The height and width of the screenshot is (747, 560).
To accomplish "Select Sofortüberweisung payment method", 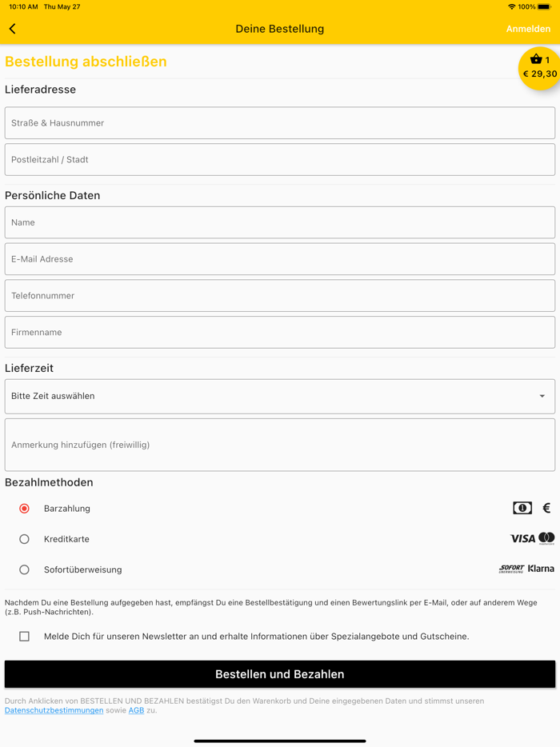I will coord(25,569).
